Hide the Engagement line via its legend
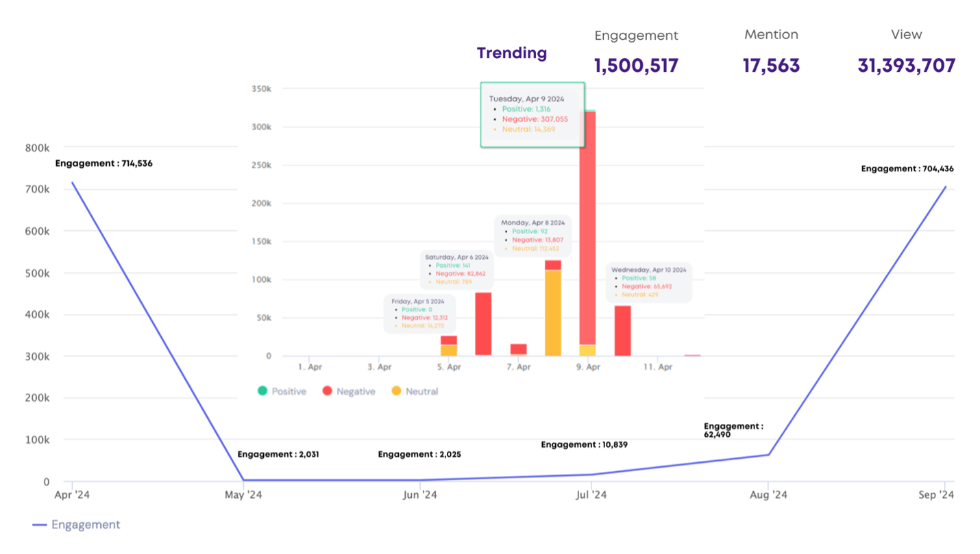This screenshot has height=554, width=980. click(76, 525)
